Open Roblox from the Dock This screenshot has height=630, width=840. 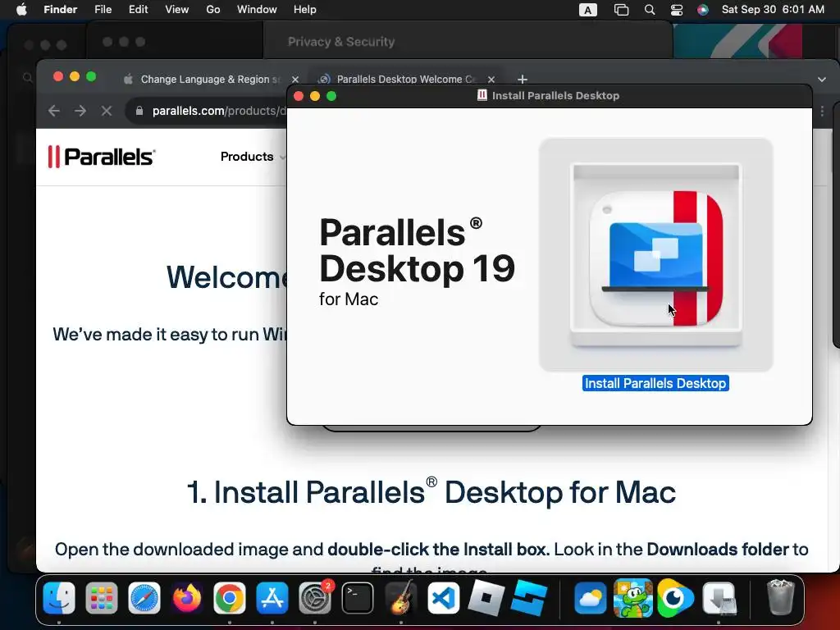(x=486, y=597)
